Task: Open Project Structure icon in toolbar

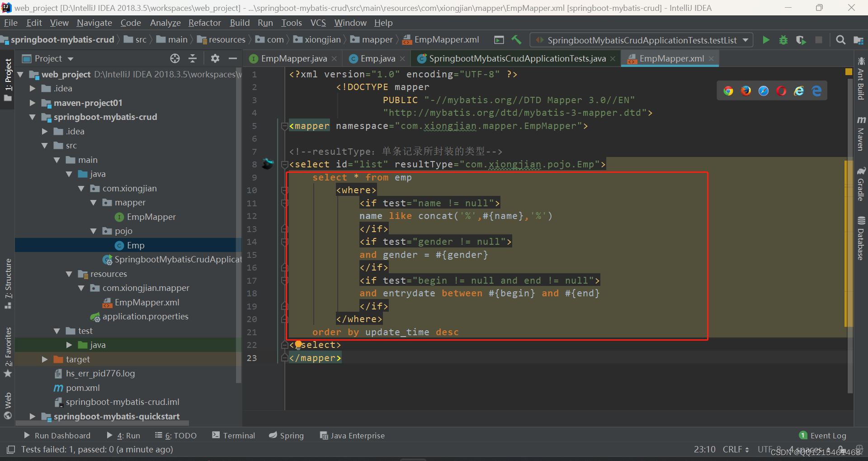Action: (858, 40)
